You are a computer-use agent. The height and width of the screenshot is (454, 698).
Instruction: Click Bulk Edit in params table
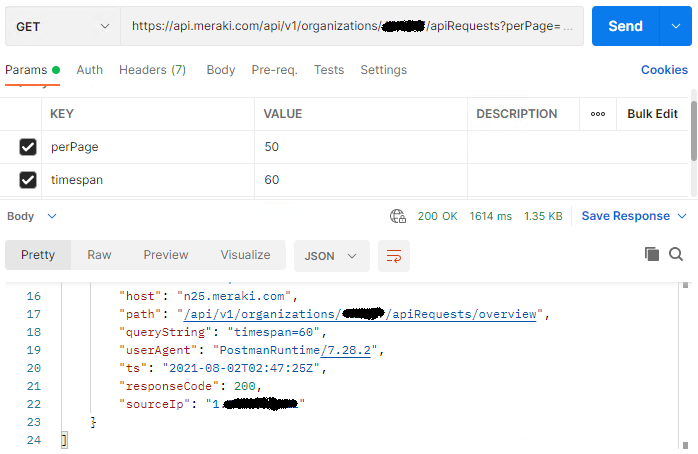652,114
